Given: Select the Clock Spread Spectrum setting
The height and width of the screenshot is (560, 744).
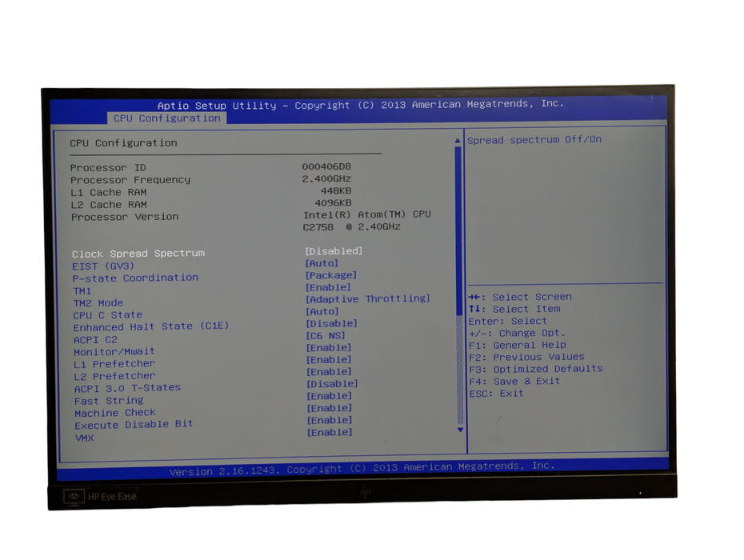Looking at the screenshot, I should click(x=138, y=254).
